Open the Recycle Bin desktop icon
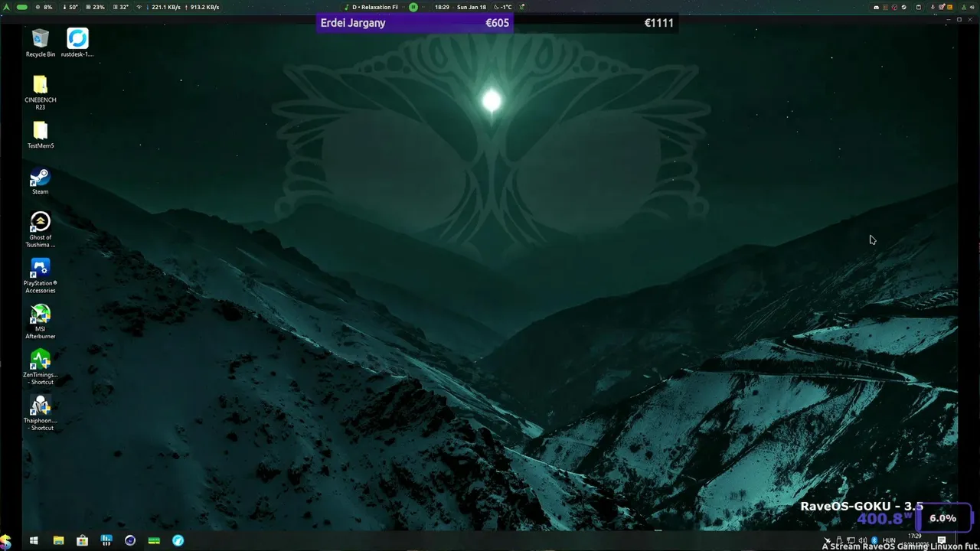Screen dimensions: 980x551 [x=40, y=43]
